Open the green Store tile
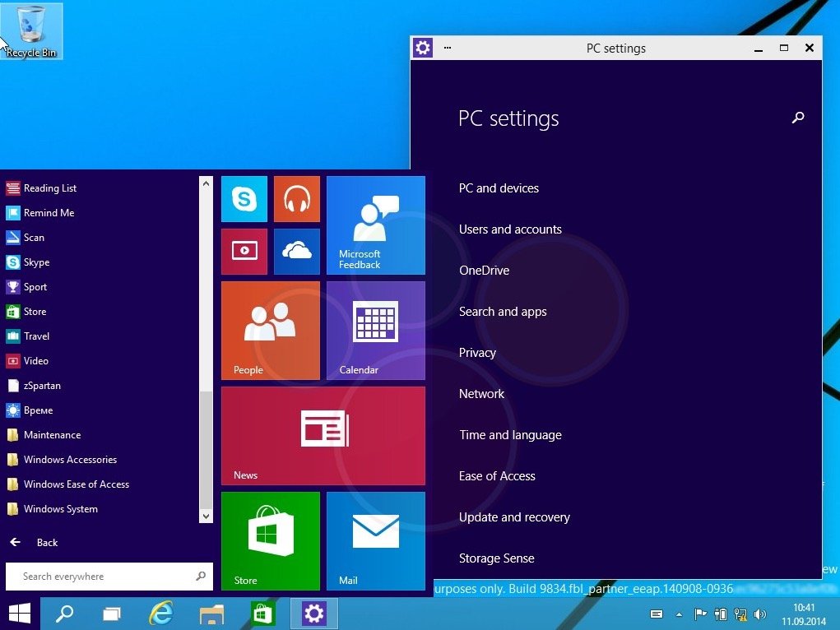The image size is (840, 630). pyautogui.click(x=270, y=540)
